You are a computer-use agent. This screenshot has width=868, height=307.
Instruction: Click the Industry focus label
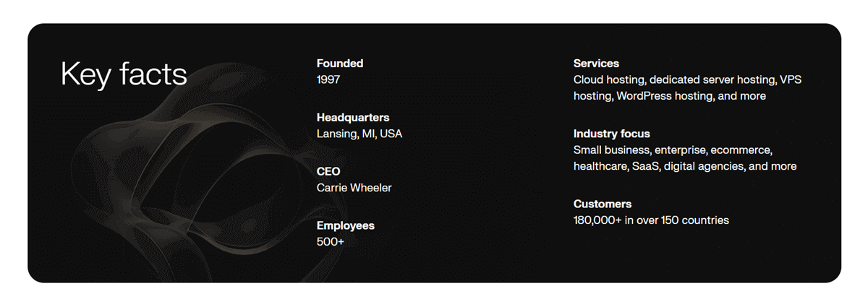point(612,134)
